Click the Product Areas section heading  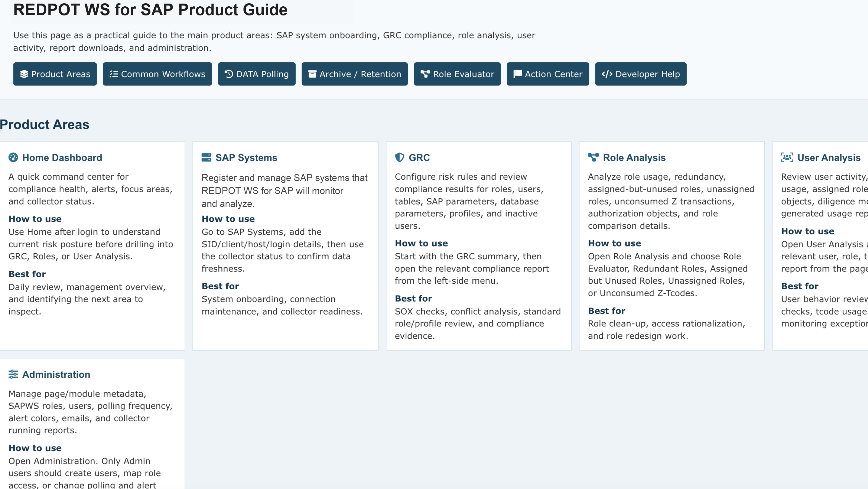[44, 125]
